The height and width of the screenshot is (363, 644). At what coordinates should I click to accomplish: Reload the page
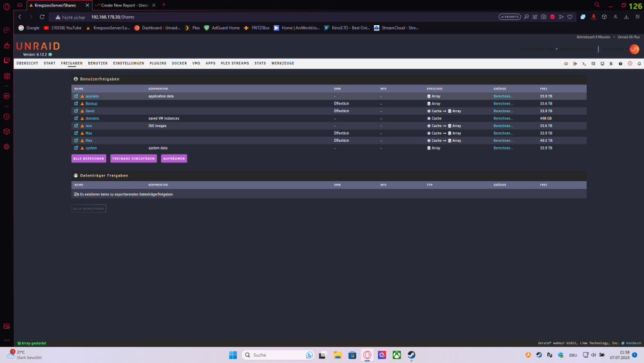(x=42, y=17)
